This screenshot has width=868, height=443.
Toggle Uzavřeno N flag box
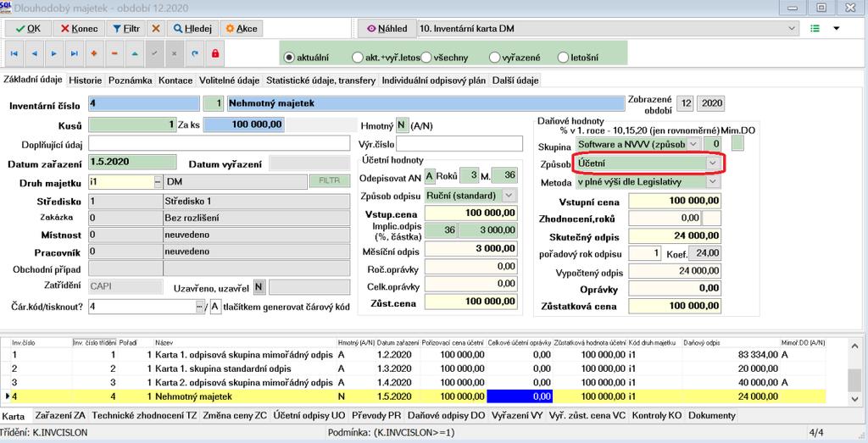pyautogui.click(x=259, y=288)
